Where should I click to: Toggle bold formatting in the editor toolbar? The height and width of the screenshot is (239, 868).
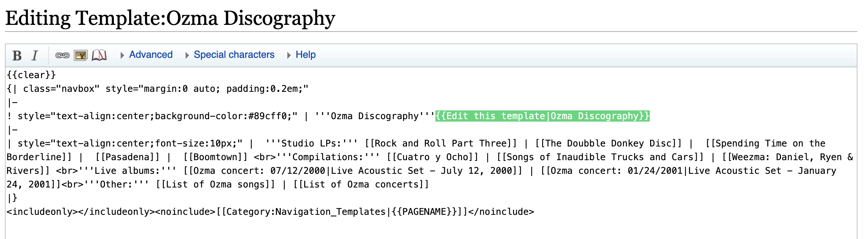click(17, 55)
